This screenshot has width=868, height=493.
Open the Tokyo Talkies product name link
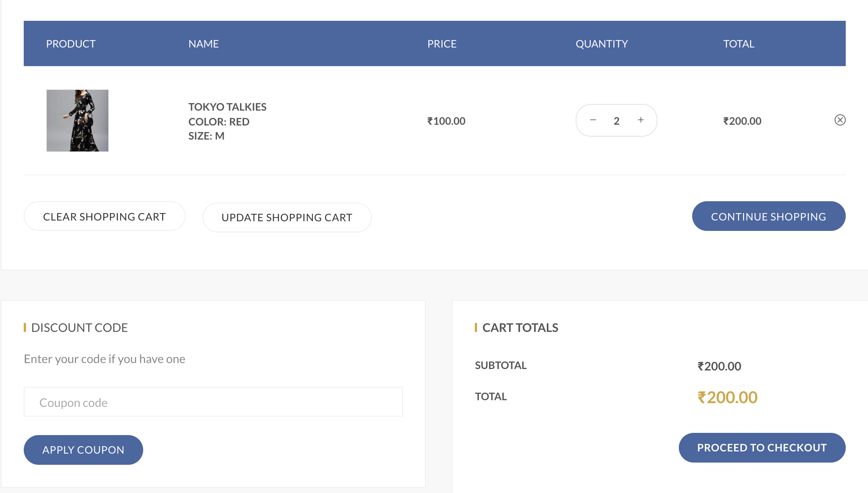(227, 107)
